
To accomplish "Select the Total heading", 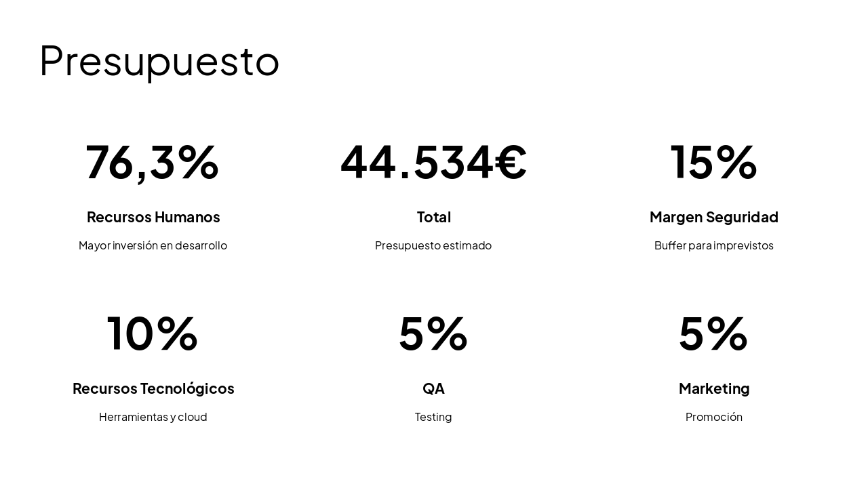I will coord(433,217).
